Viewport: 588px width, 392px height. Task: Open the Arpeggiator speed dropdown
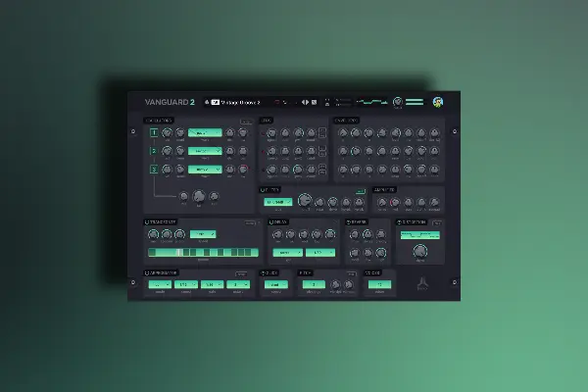186,285
